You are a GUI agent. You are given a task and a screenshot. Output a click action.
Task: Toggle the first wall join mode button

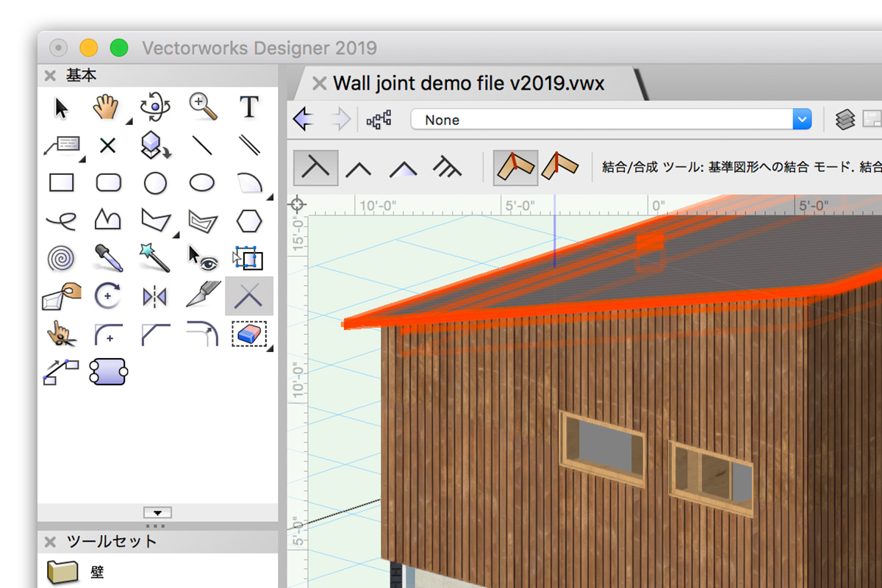point(515,167)
